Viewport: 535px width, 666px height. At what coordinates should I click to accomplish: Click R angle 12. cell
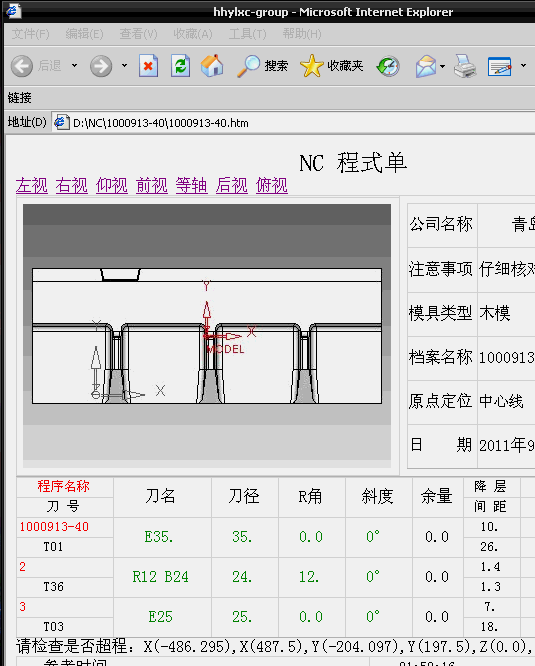point(311,577)
